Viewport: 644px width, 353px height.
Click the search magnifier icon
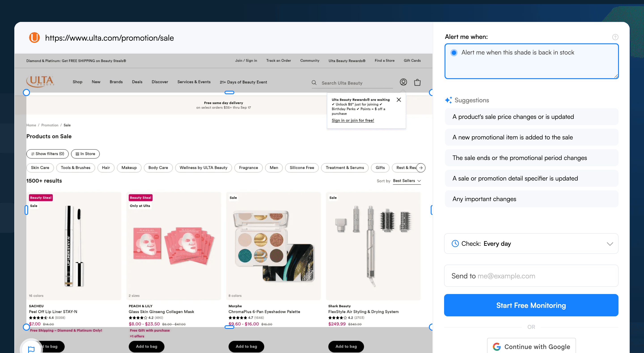[314, 83]
